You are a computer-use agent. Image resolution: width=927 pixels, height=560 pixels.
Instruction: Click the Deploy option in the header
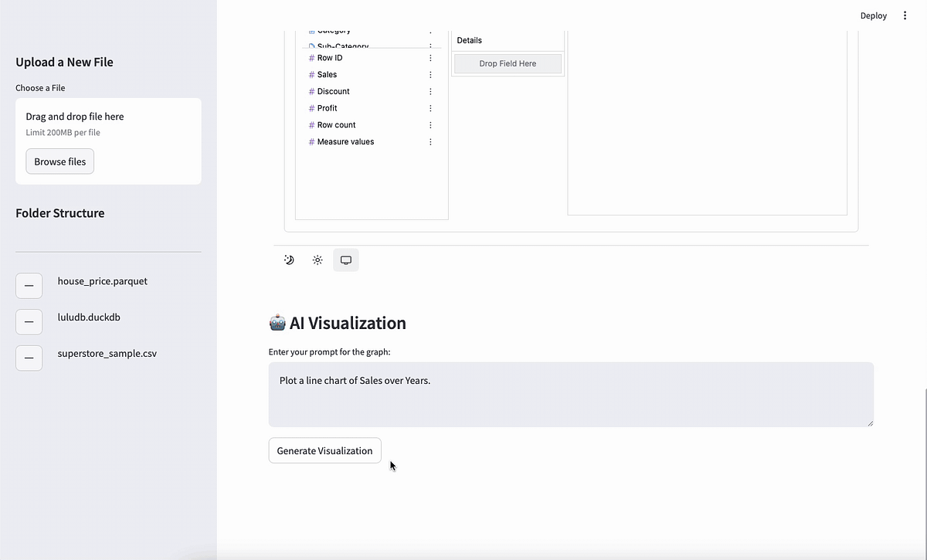(x=873, y=15)
